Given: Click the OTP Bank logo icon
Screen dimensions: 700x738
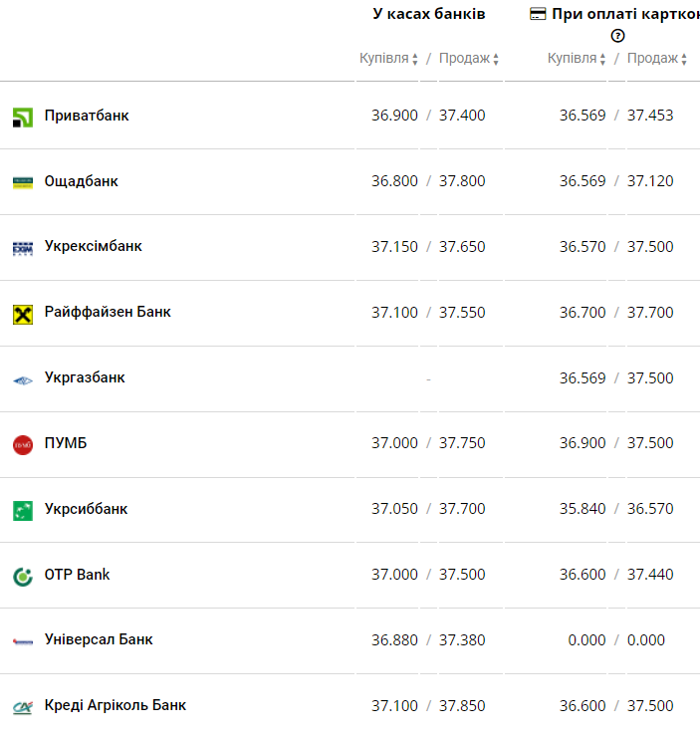Looking at the screenshot, I should (23, 577).
